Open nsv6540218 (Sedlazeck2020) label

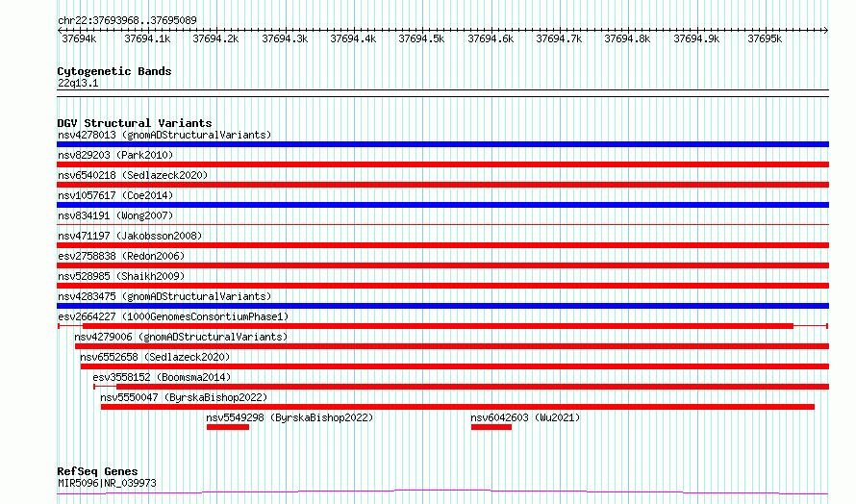tap(133, 175)
